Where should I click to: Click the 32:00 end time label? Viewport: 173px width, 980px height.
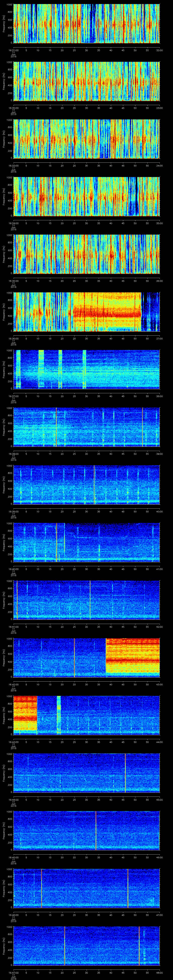[x=160, y=50]
